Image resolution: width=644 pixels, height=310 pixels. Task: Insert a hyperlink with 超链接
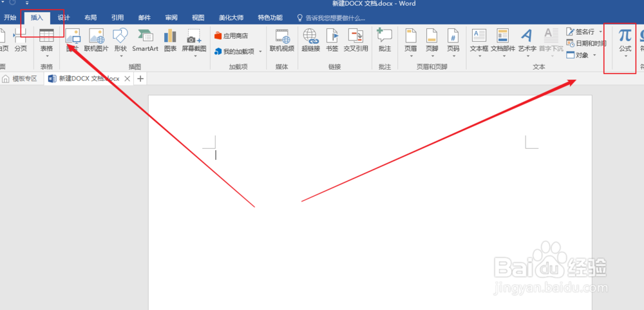tap(310, 41)
